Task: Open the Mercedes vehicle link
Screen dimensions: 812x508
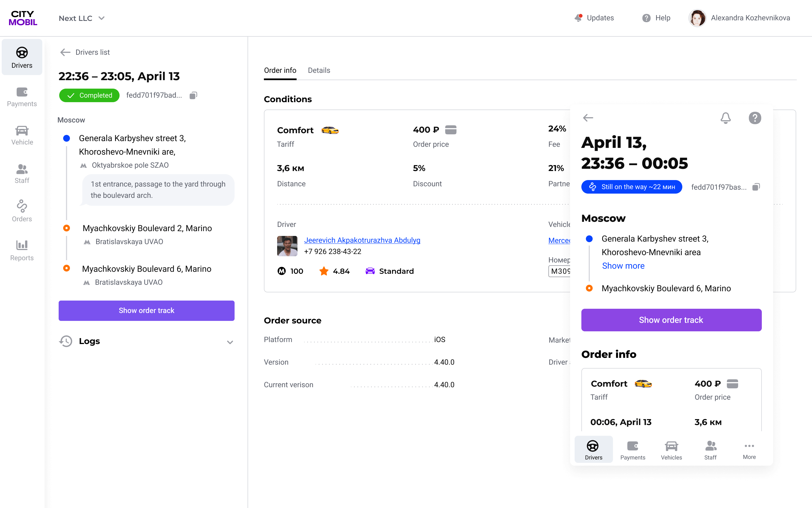Action: coord(559,240)
